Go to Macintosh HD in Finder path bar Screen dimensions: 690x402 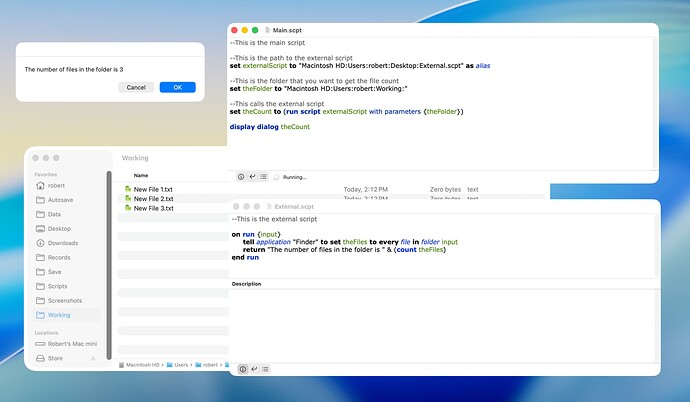(139, 365)
